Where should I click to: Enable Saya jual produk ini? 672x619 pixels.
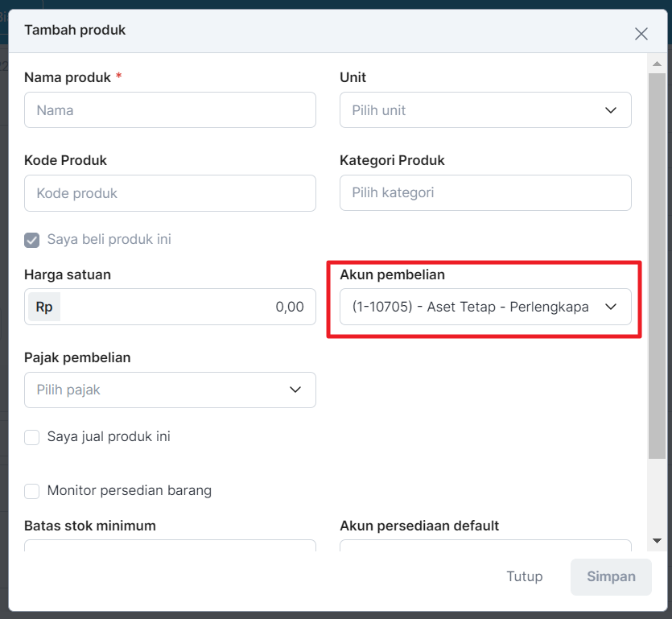click(x=31, y=437)
